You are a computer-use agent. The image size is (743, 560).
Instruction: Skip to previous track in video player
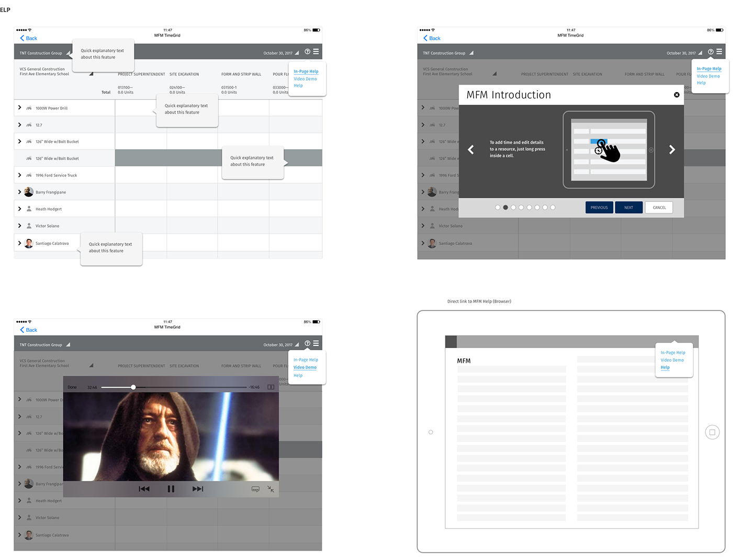point(144,489)
